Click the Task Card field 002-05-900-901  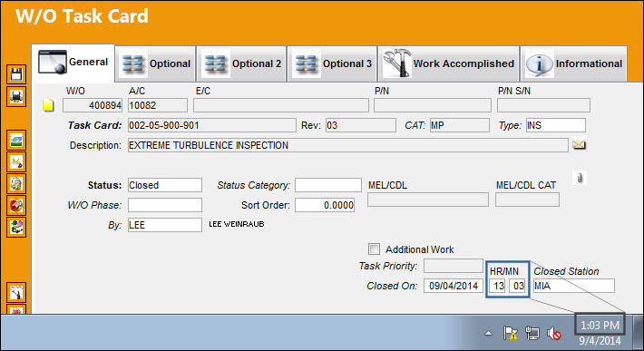coord(212,125)
